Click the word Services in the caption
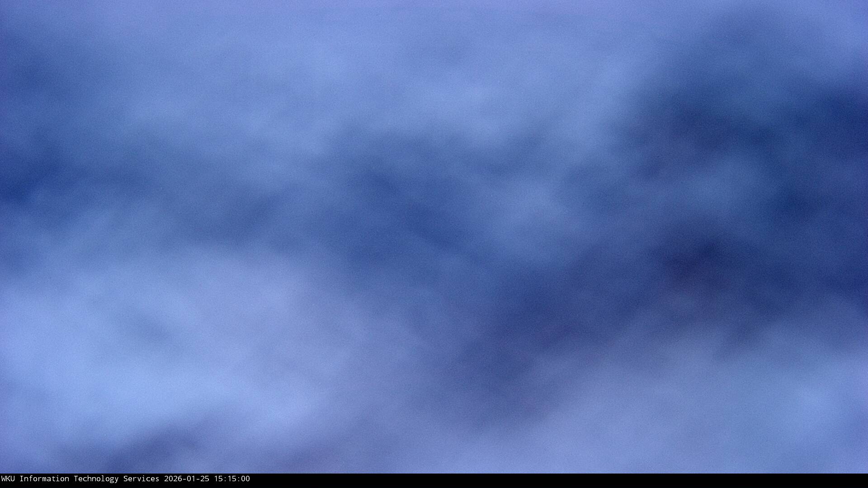The height and width of the screenshot is (488, 868). pyautogui.click(x=141, y=479)
